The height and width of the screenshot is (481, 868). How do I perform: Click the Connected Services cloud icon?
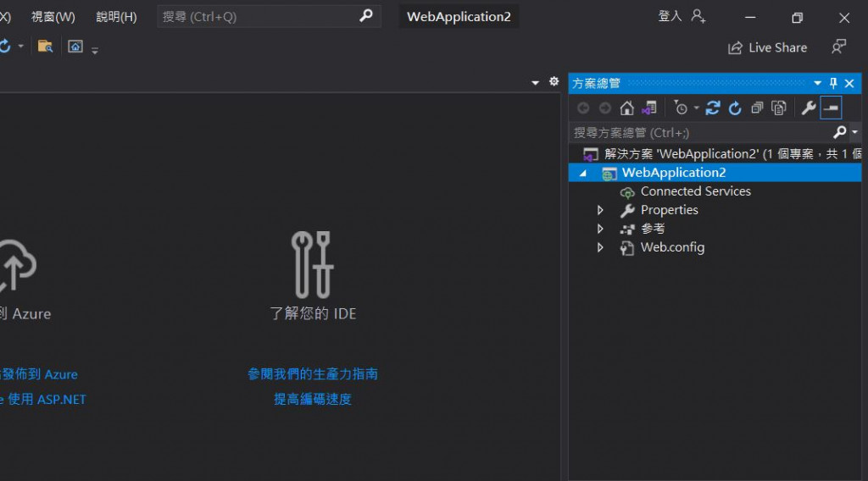pyautogui.click(x=626, y=192)
